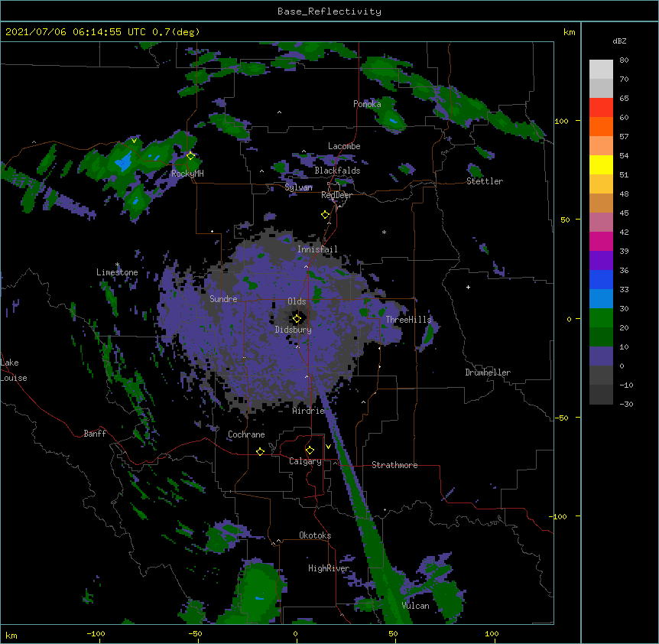Select the -100 tick on the bottom axis

96,633
